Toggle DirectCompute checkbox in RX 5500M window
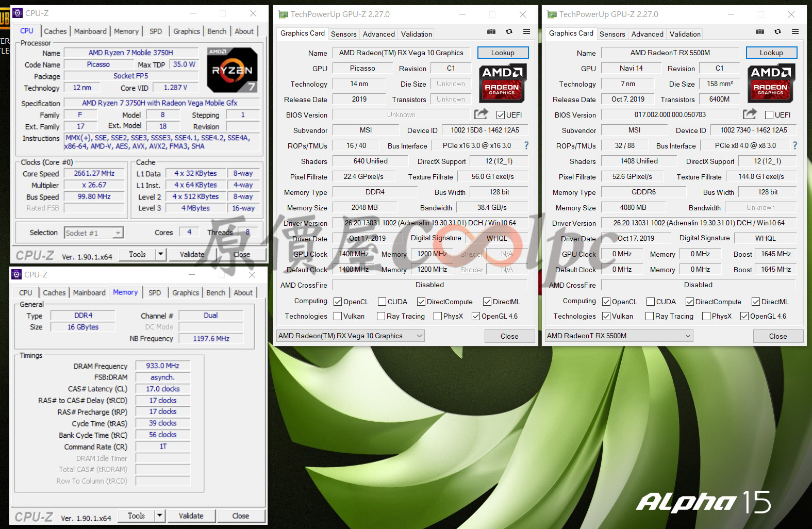This screenshot has width=812, height=529. pyautogui.click(x=690, y=302)
